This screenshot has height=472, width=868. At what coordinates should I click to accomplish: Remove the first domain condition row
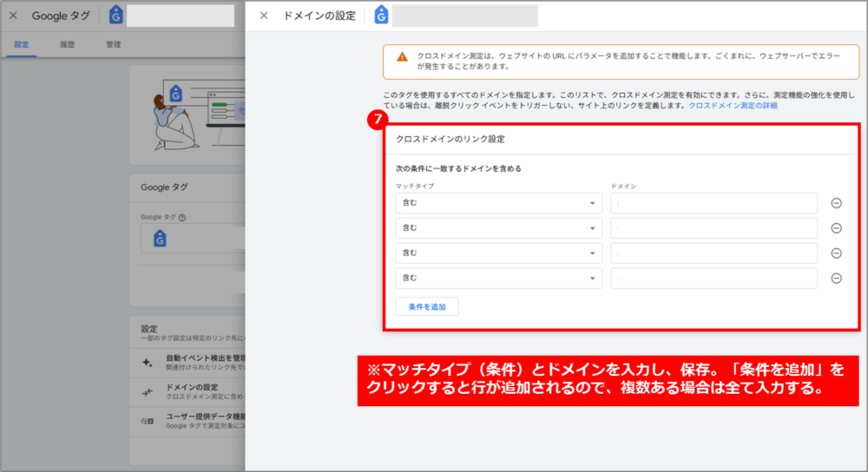coord(837,203)
